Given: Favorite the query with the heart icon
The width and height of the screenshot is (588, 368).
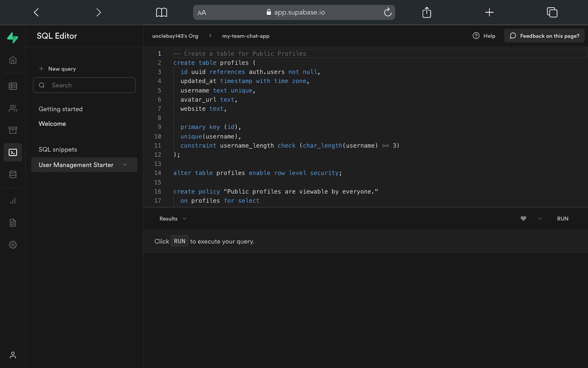Looking at the screenshot, I should (x=523, y=218).
